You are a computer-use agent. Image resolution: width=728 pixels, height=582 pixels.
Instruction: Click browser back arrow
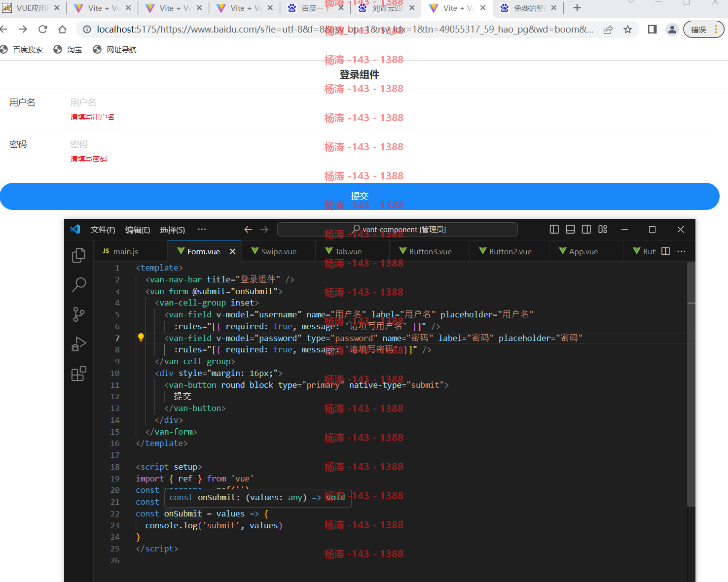click(x=4, y=30)
